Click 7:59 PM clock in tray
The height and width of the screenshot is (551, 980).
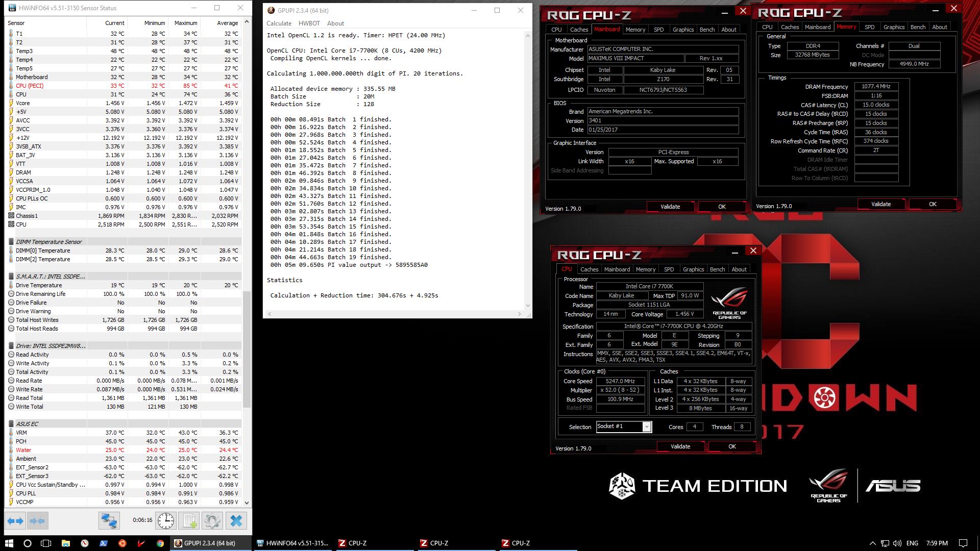point(937,543)
